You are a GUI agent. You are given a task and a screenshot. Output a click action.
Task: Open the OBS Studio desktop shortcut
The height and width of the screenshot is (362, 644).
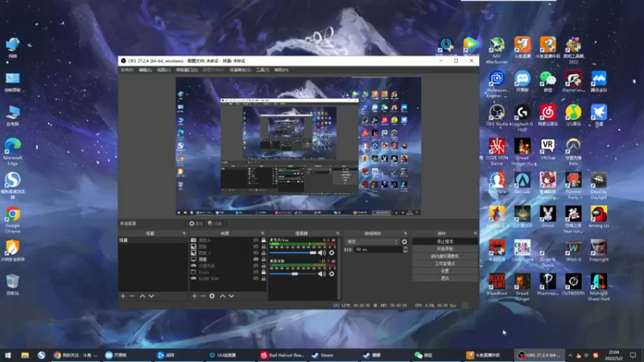[497, 116]
